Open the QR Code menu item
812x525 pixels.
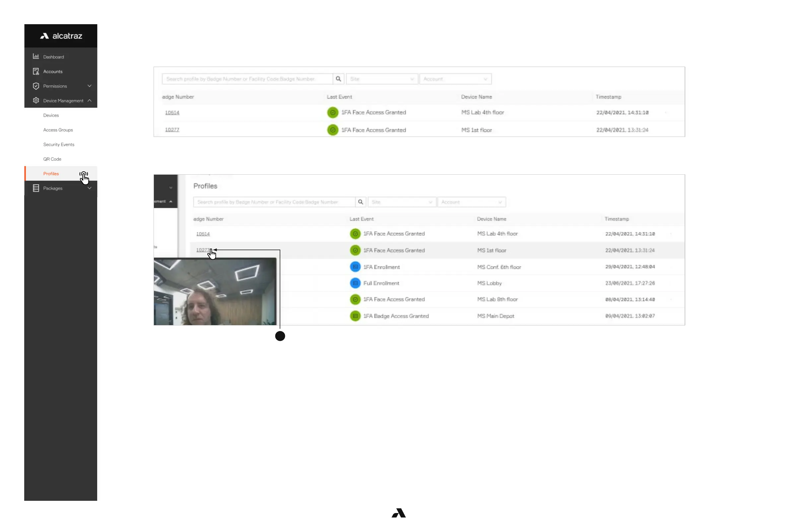tap(52, 159)
